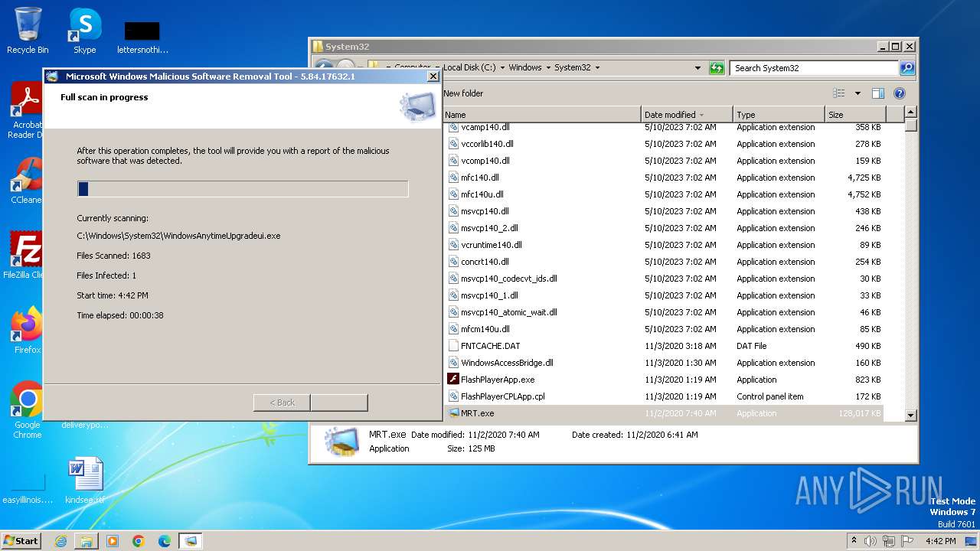Open Windows Media Player taskbar icon
The width and height of the screenshot is (980, 551).
coord(113,541)
